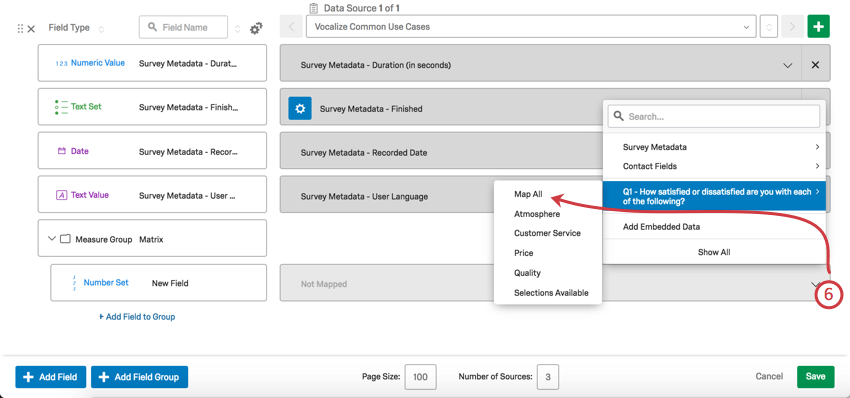
Task: Open the Not Mapped field dropdown
Action: pos(548,283)
